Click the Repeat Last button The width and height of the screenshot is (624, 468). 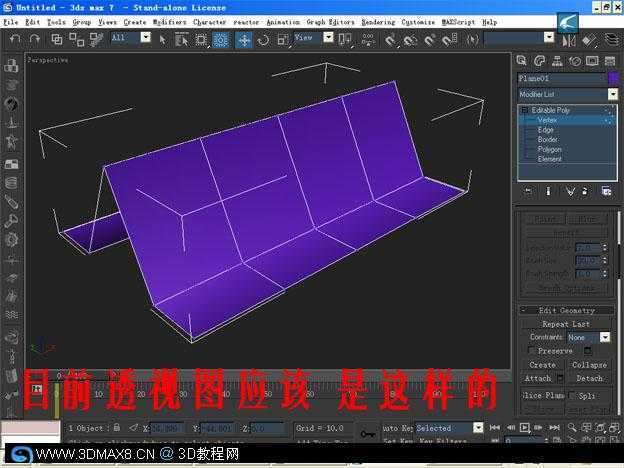tap(566, 324)
